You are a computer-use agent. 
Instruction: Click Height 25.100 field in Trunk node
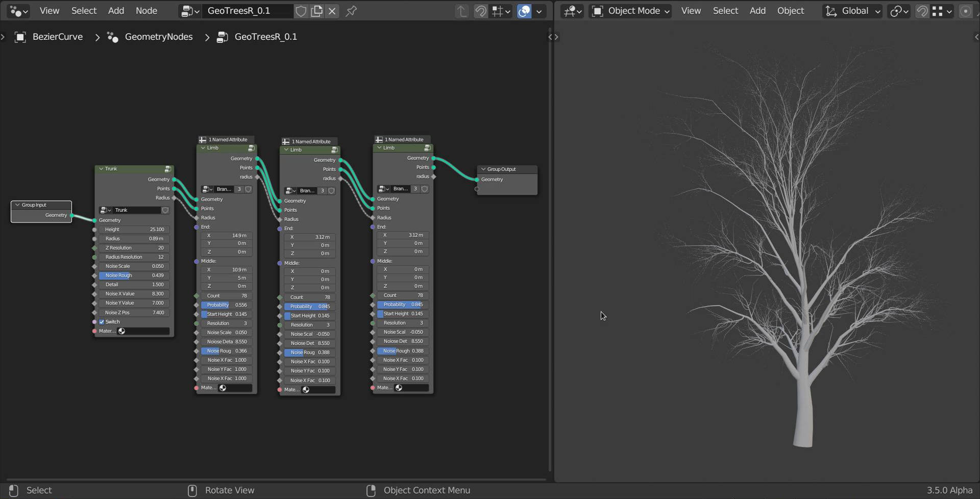[134, 230]
